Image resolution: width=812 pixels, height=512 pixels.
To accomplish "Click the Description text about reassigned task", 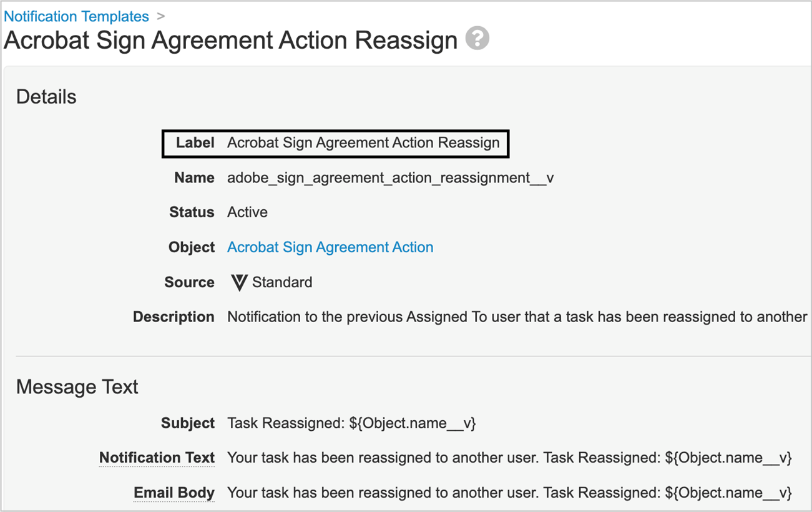I will 517,317.
